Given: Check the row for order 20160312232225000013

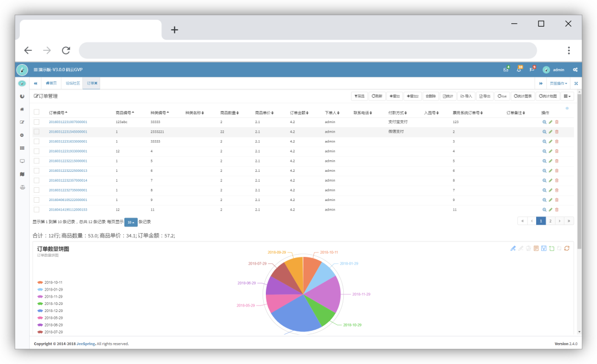Looking at the screenshot, I should [36, 171].
